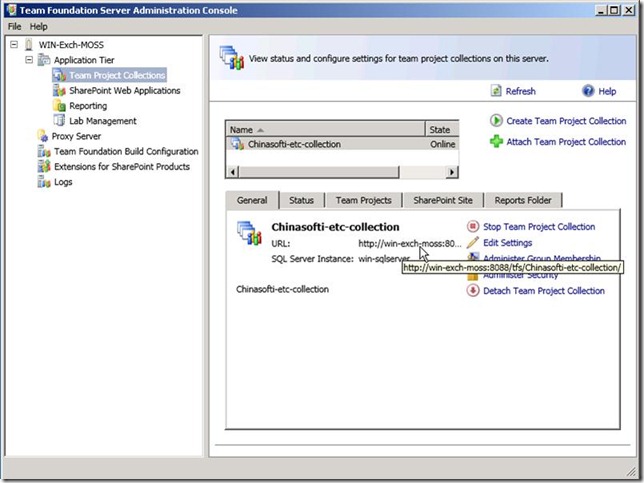Viewport: 644px width, 483px height.
Task: Select Application Tier in the tree
Action: pyautogui.click(x=84, y=60)
